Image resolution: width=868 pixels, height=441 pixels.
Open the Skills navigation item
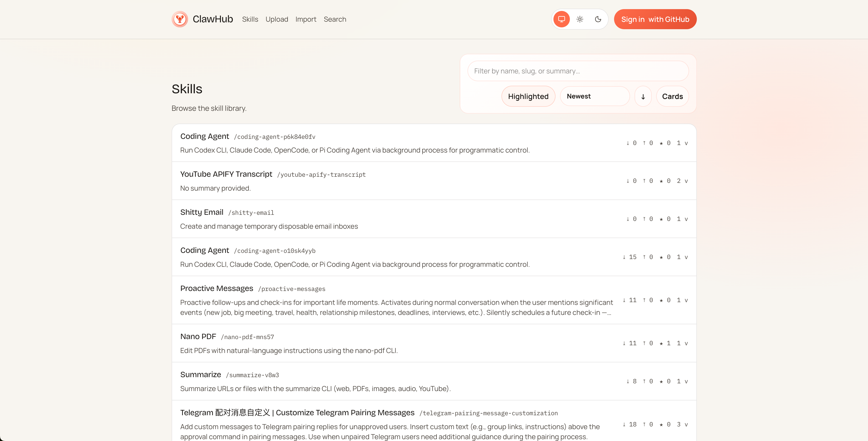(250, 19)
